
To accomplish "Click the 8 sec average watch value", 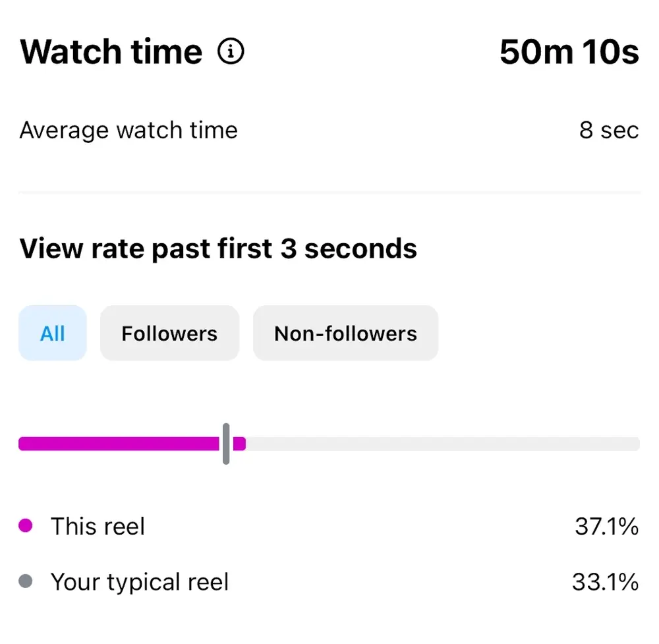I will pyautogui.click(x=610, y=130).
